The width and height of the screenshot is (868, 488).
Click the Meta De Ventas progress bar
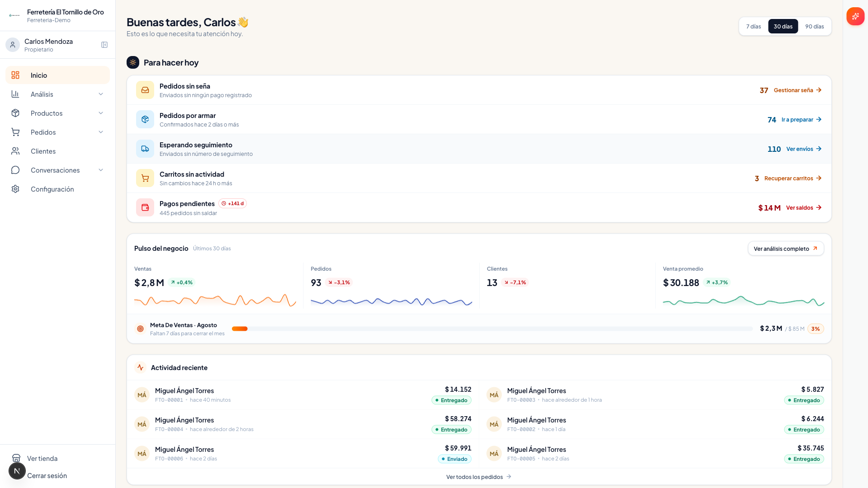(492, 328)
